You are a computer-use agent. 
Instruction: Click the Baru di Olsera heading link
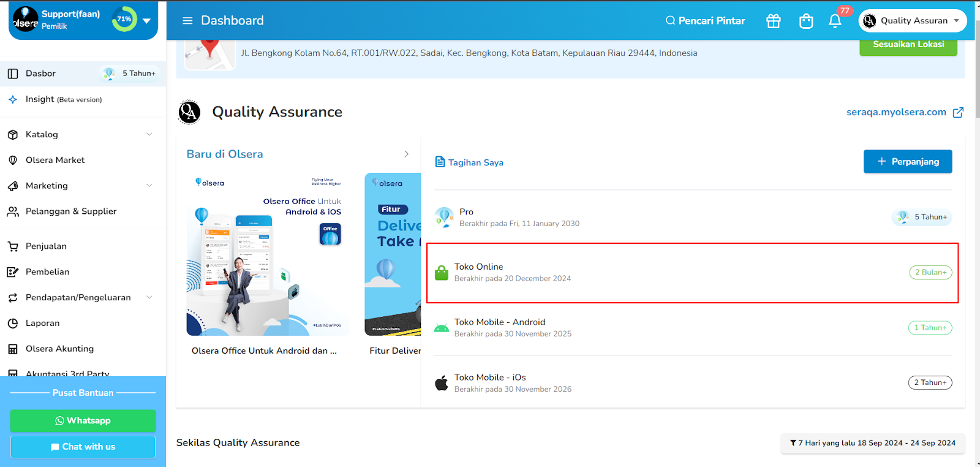coord(225,154)
